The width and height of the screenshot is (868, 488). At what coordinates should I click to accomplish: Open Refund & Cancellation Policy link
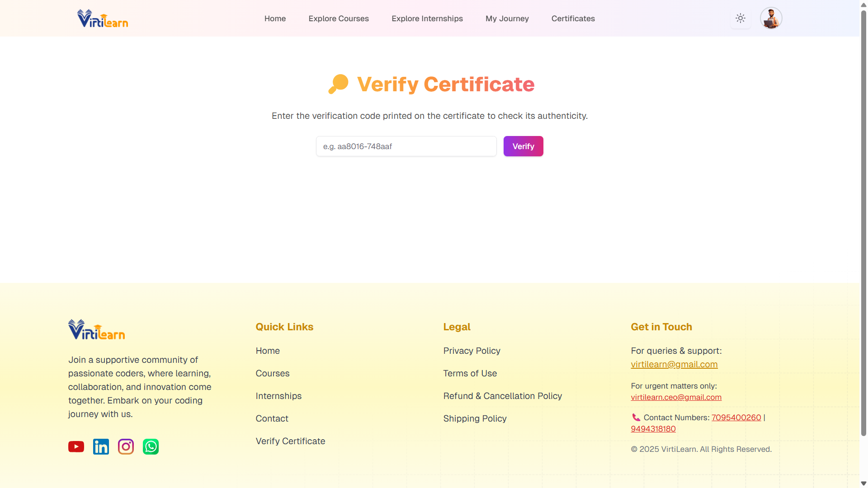pyautogui.click(x=502, y=396)
